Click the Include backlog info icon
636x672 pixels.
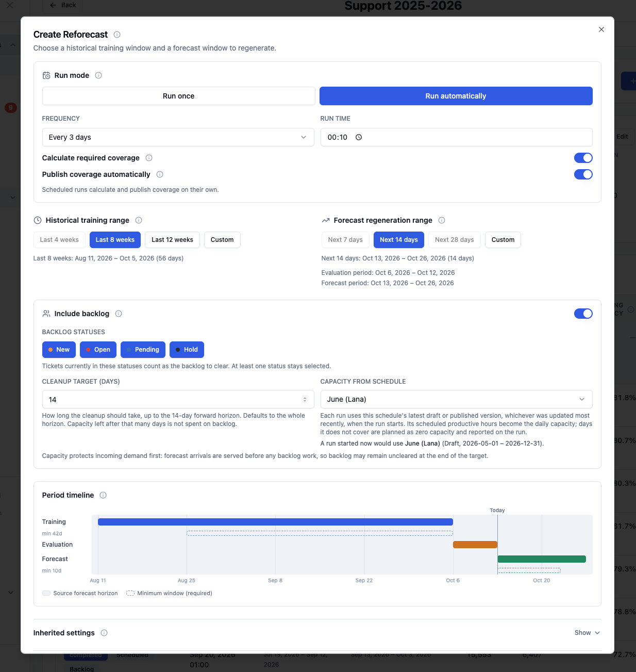tap(119, 314)
